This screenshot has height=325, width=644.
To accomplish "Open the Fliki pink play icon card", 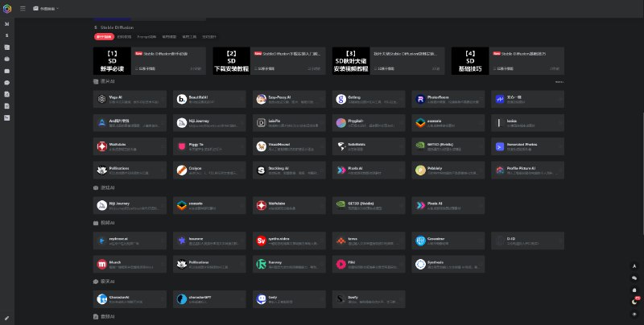I will [369, 265].
